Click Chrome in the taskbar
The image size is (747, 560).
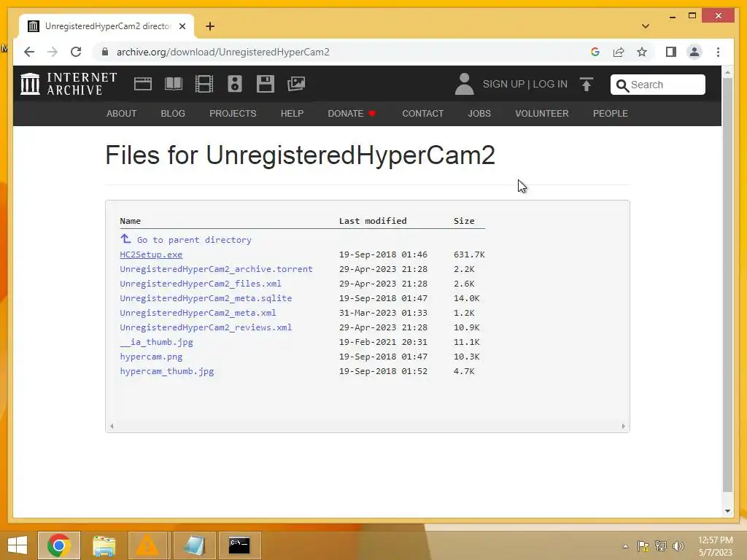pos(59,545)
